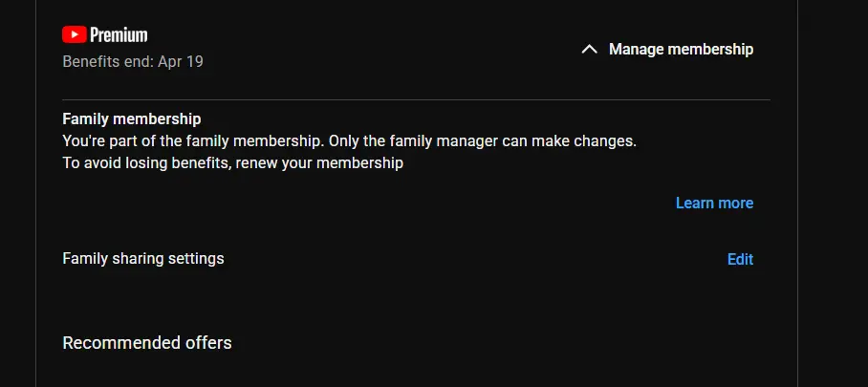The image size is (868, 387).
Task: Click the sentence about the family manager making changes
Action: 349,141
